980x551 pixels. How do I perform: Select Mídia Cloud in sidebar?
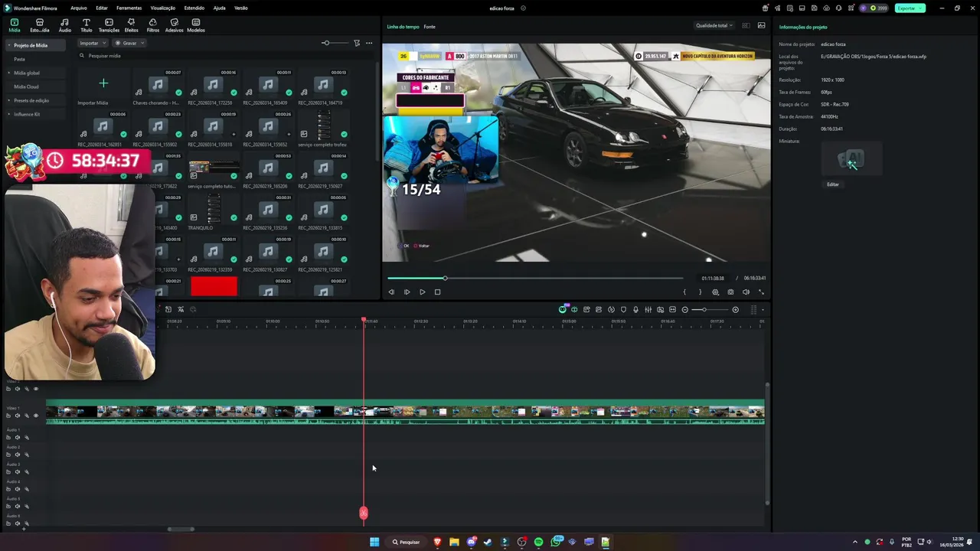pos(26,86)
